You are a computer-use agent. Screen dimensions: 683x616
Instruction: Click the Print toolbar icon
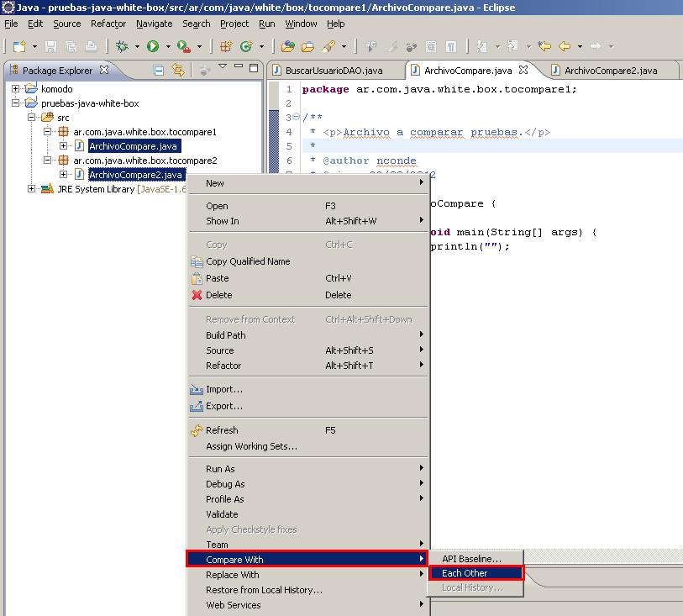[x=91, y=46]
